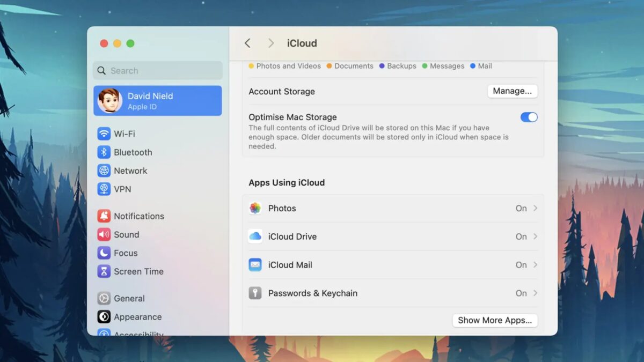644x362 pixels.
Task: Click the Search input field
Action: (x=158, y=71)
